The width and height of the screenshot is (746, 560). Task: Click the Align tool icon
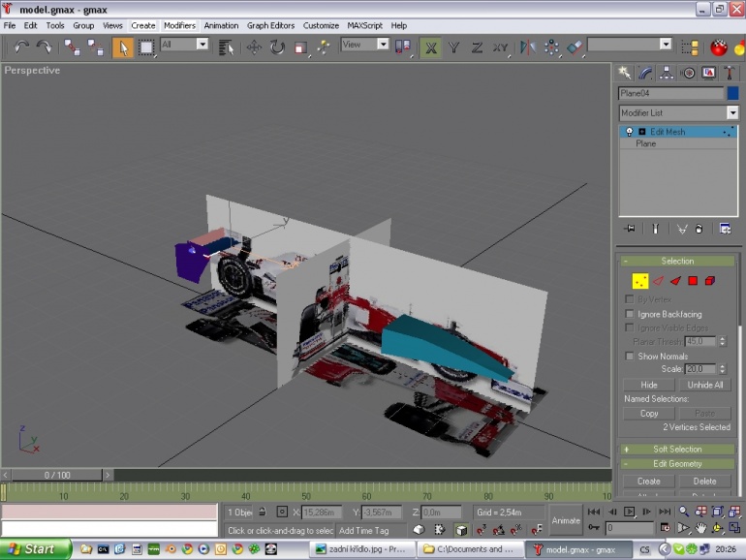pyautogui.click(x=575, y=47)
